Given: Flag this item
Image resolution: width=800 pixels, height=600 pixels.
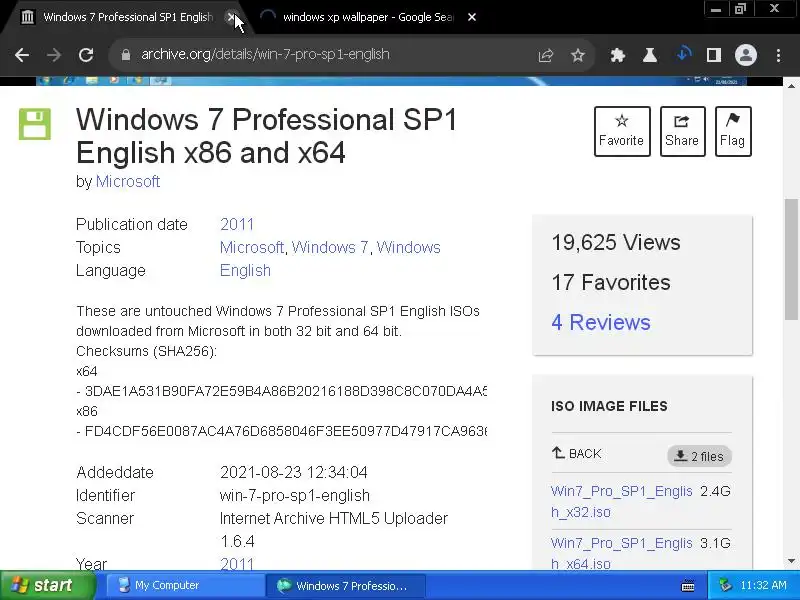Looking at the screenshot, I should click(x=733, y=131).
